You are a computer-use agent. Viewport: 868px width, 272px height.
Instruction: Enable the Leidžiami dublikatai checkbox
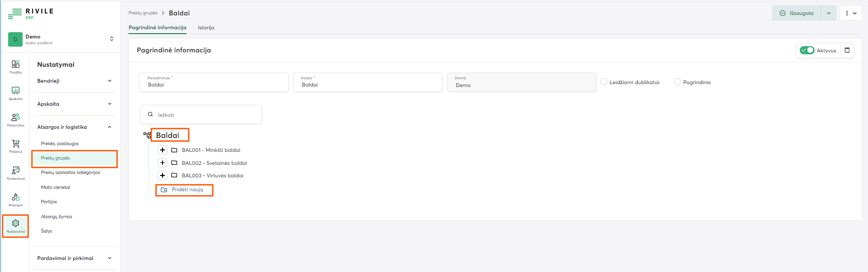(604, 82)
